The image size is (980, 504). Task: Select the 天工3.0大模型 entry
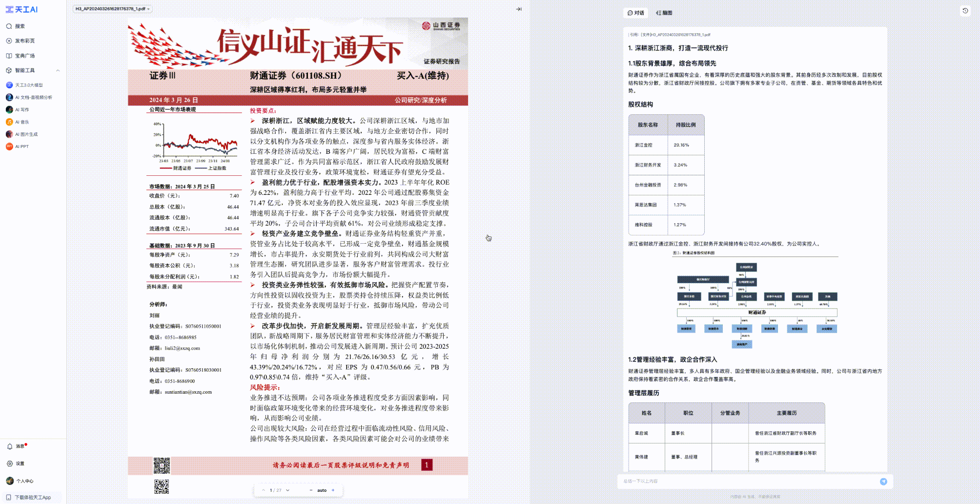tap(30, 84)
